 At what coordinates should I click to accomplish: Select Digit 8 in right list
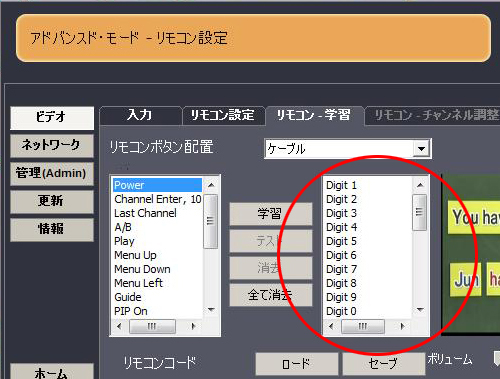[x=368, y=283]
